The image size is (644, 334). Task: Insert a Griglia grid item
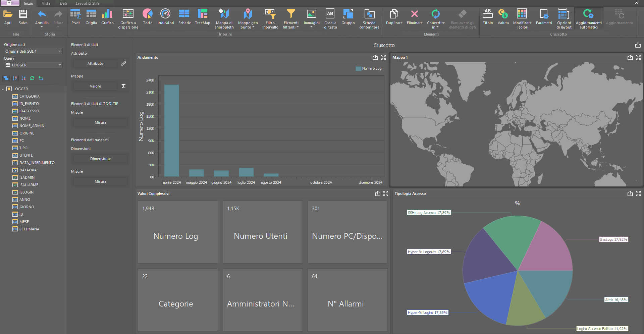pyautogui.click(x=91, y=17)
